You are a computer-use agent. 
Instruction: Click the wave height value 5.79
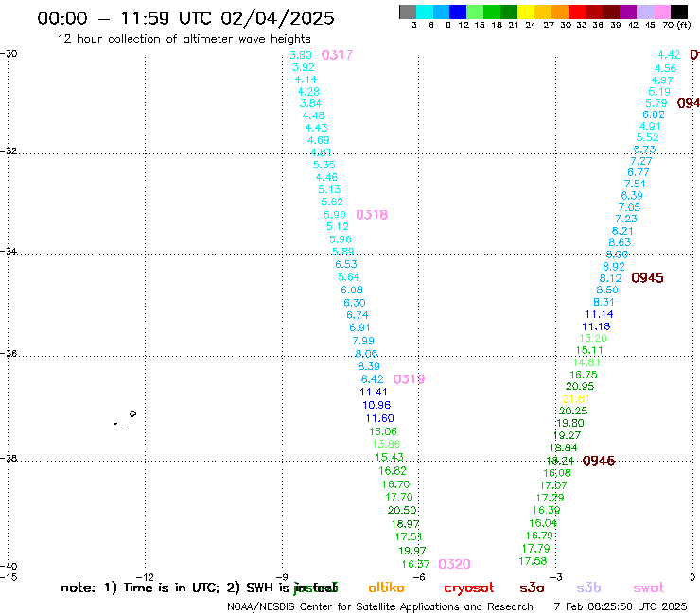tap(656, 103)
